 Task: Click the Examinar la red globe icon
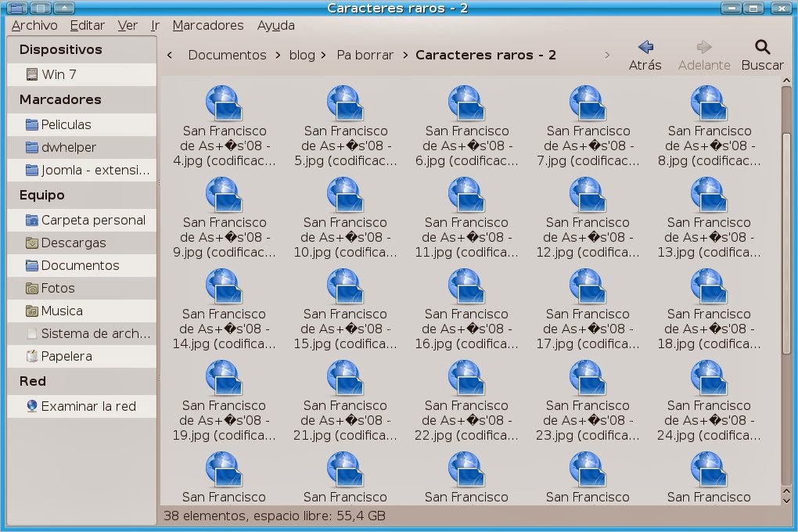pyautogui.click(x=32, y=406)
